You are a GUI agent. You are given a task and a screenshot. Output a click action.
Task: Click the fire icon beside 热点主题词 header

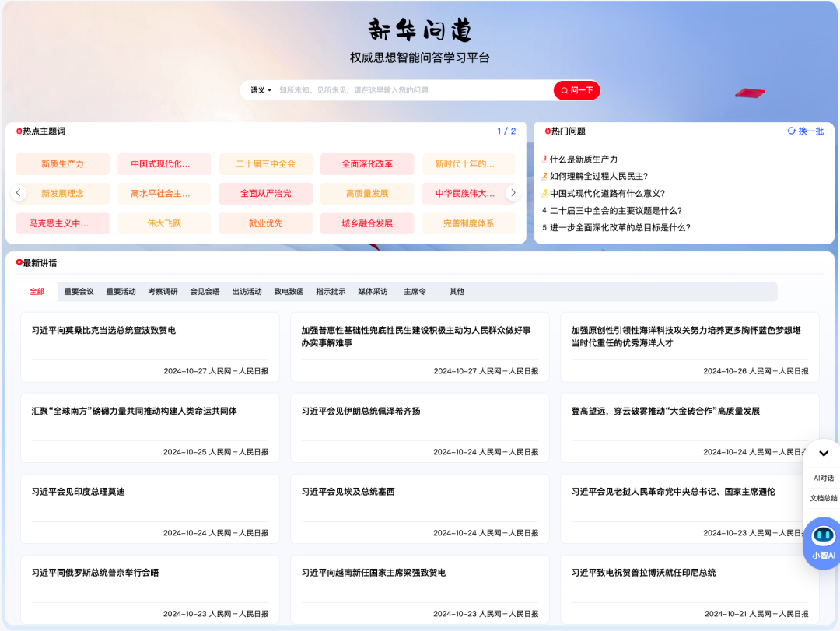click(17, 131)
